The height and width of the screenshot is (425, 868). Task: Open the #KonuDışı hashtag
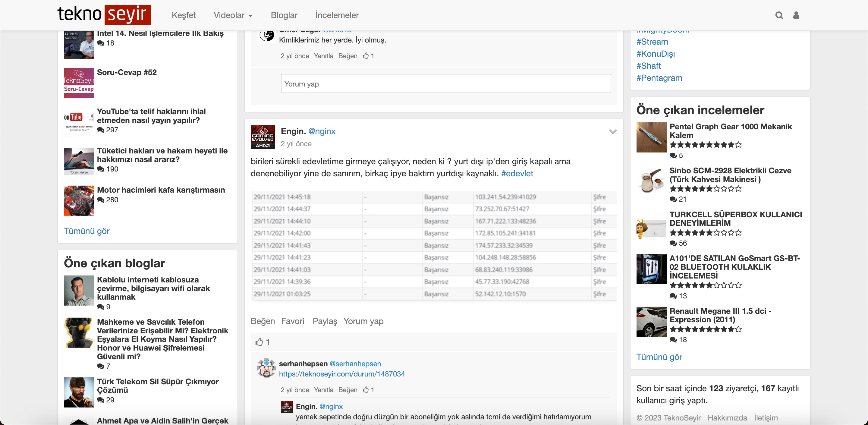[656, 54]
